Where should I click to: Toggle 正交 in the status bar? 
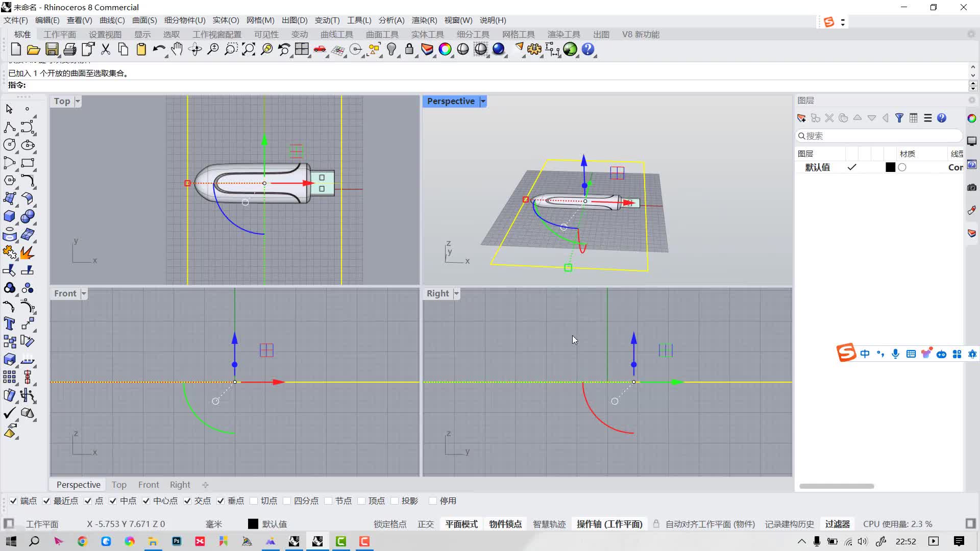(426, 524)
